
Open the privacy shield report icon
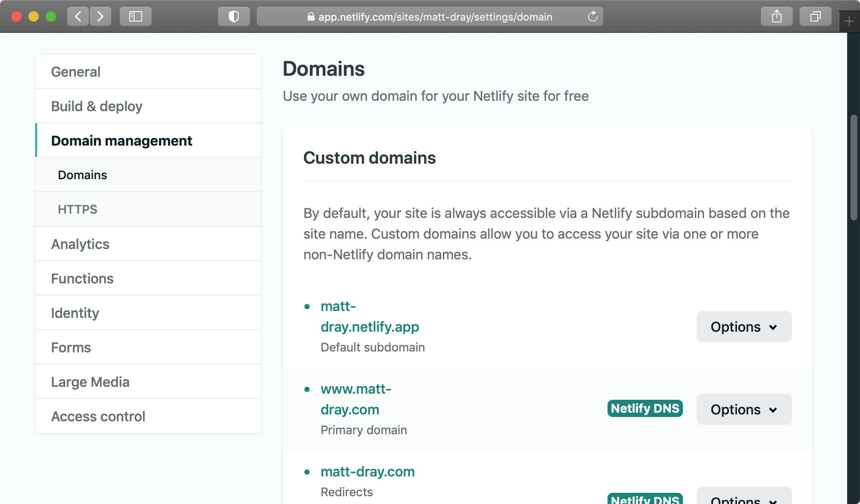click(x=234, y=16)
